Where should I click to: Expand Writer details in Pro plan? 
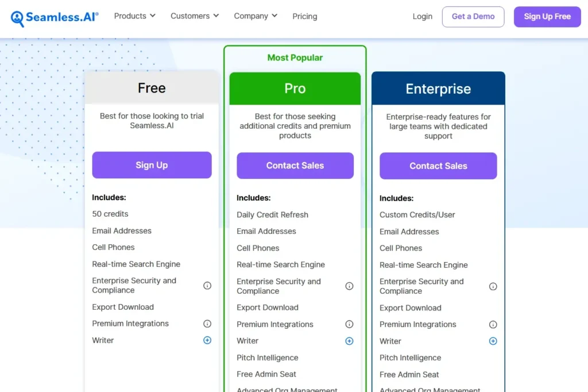[349, 341]
